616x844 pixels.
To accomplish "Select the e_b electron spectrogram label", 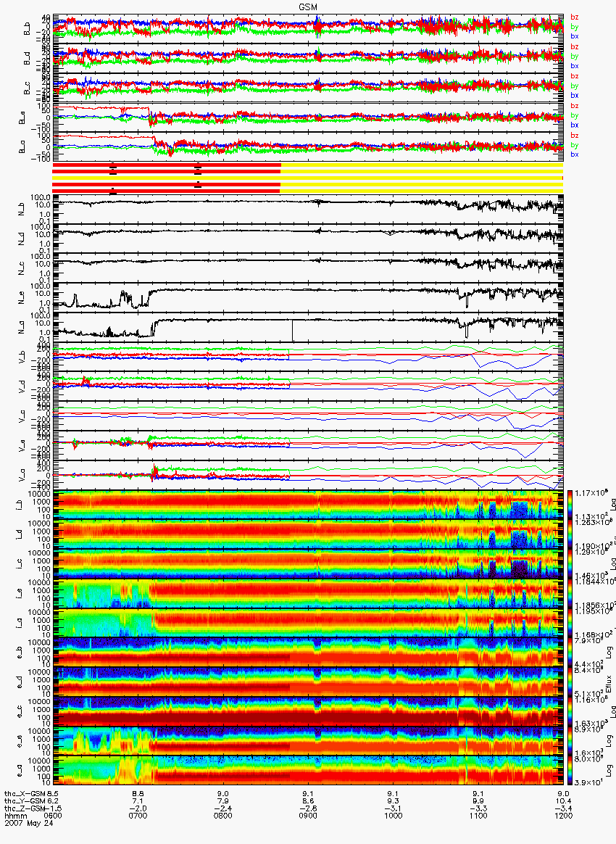I will (x=20, y=653).
